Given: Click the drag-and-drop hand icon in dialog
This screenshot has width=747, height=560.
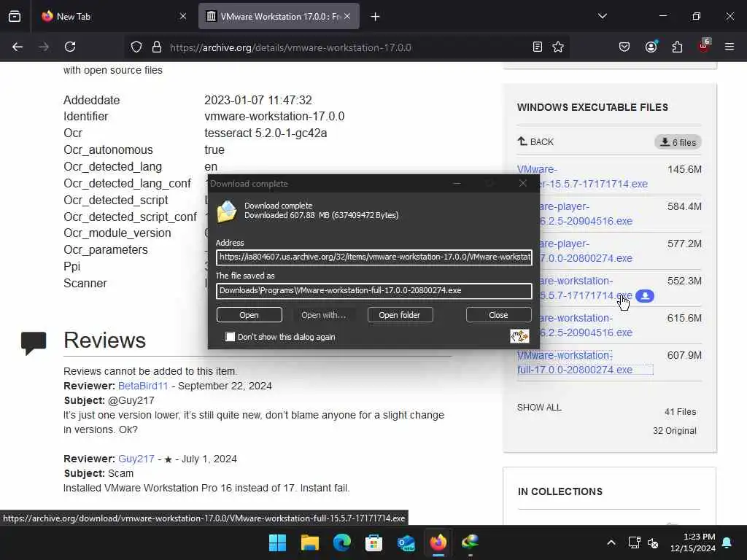Looking at the screenshot, I should click(519, 336).
